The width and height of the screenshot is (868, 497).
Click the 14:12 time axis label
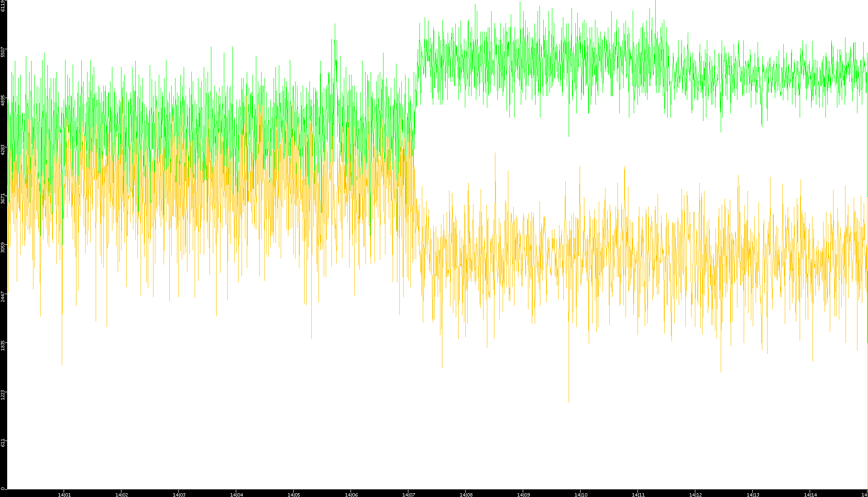pos(695,494)
